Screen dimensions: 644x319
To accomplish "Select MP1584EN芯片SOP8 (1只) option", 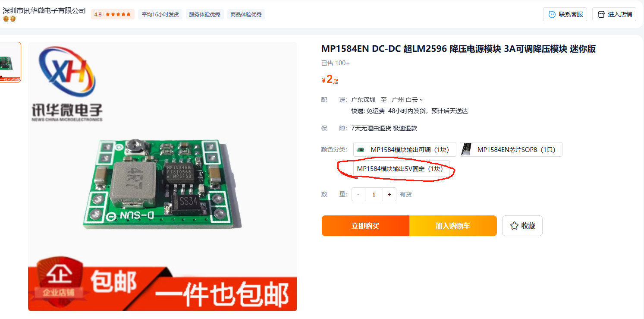I will (x=511, y=149).
